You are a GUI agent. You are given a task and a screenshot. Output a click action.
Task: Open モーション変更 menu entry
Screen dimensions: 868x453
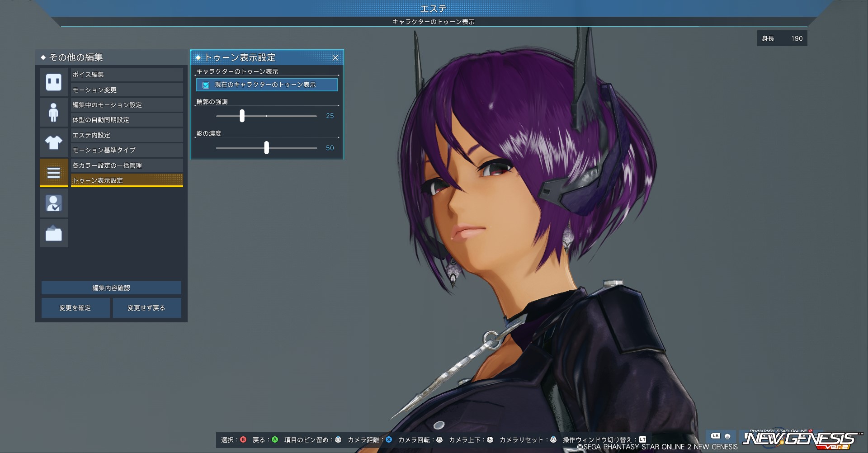[127, 90]
